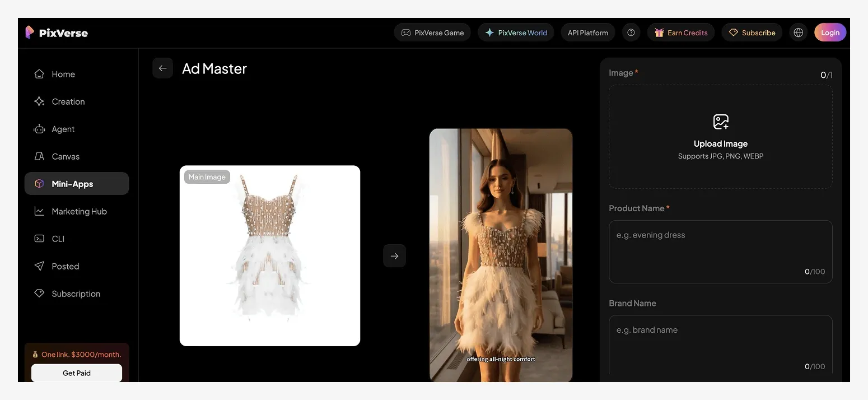The image size is (868, 400).
Task: Click the PixVerse Game controller icon
Action: (406, 32)
